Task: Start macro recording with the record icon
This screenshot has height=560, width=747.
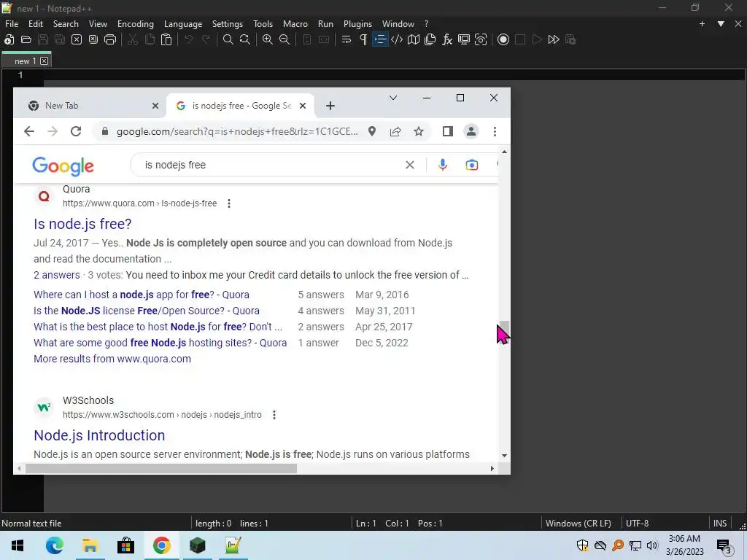Action: coord(503,39)
